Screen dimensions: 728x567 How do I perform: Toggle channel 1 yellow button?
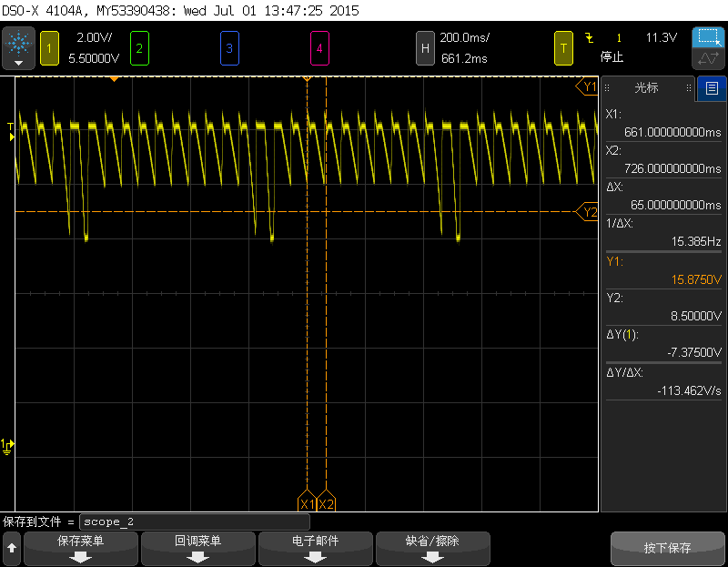49,48
